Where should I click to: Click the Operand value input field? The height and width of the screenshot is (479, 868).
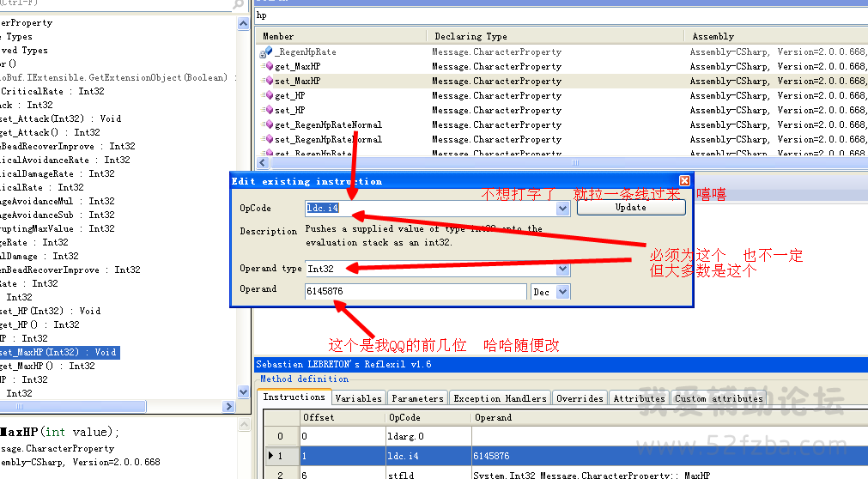click(x=415, y=292)
